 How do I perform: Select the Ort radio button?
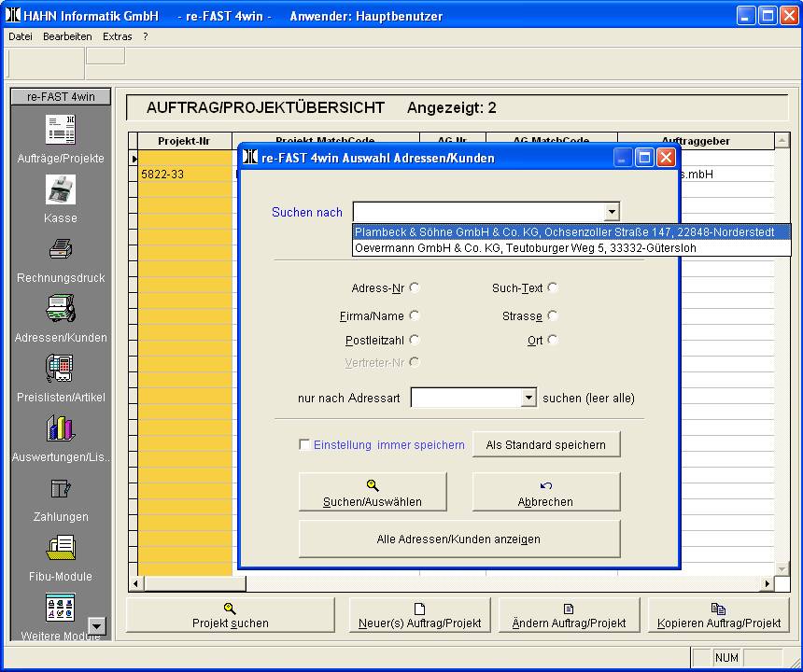[x=552, y=340]
